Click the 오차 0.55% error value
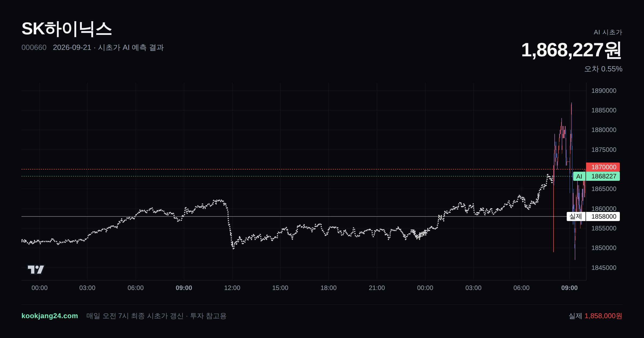Screen dimensions: 644x338 [603, 69]
